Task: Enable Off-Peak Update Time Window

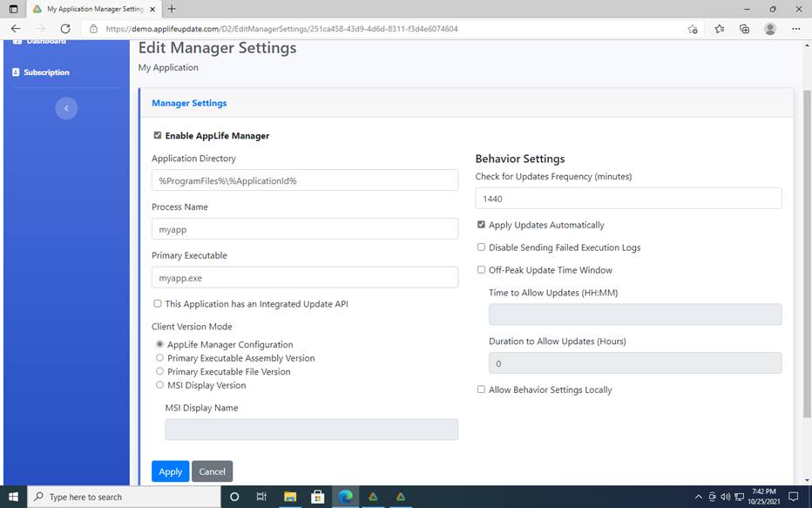Action: [x=481, y=270]
